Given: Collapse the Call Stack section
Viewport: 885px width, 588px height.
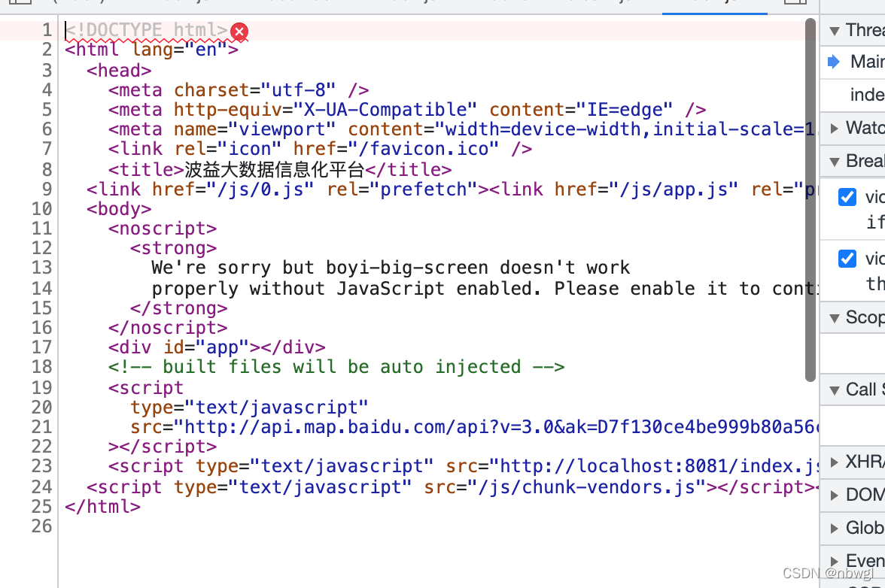Looking at the screenshot, I should [x=834, y=390].
